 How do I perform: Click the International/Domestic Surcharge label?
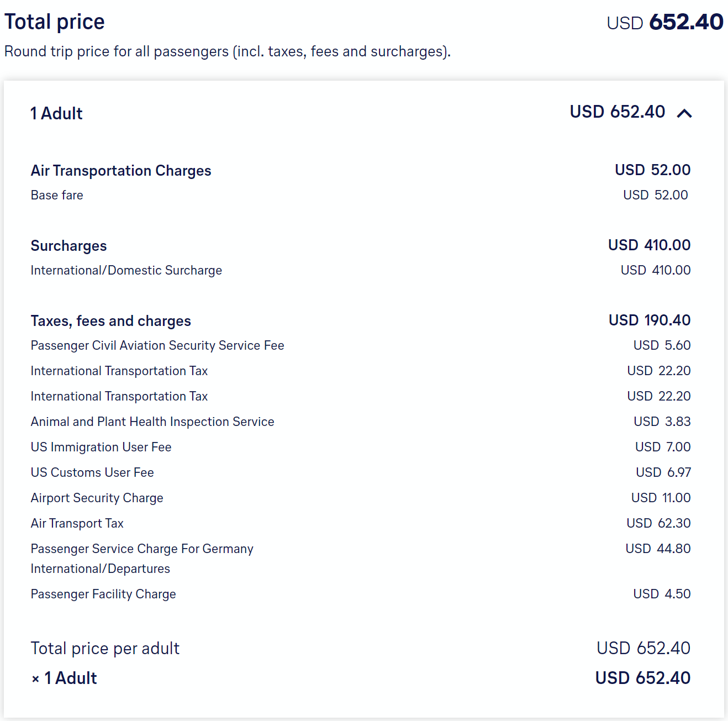[126, 270]
